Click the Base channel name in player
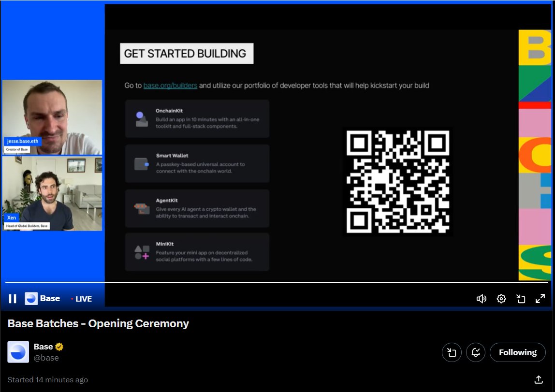The height and width of the screenshot is (392, 555). (x=50, y=298)
